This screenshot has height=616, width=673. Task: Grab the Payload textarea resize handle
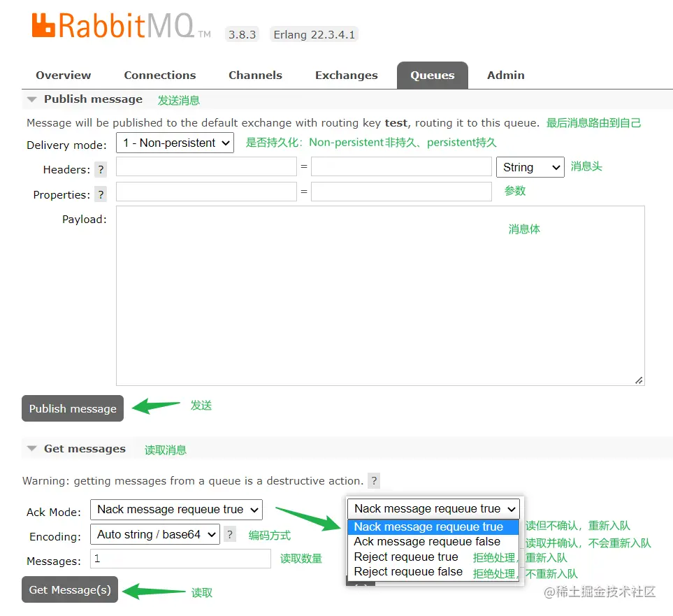coord(639,380)
